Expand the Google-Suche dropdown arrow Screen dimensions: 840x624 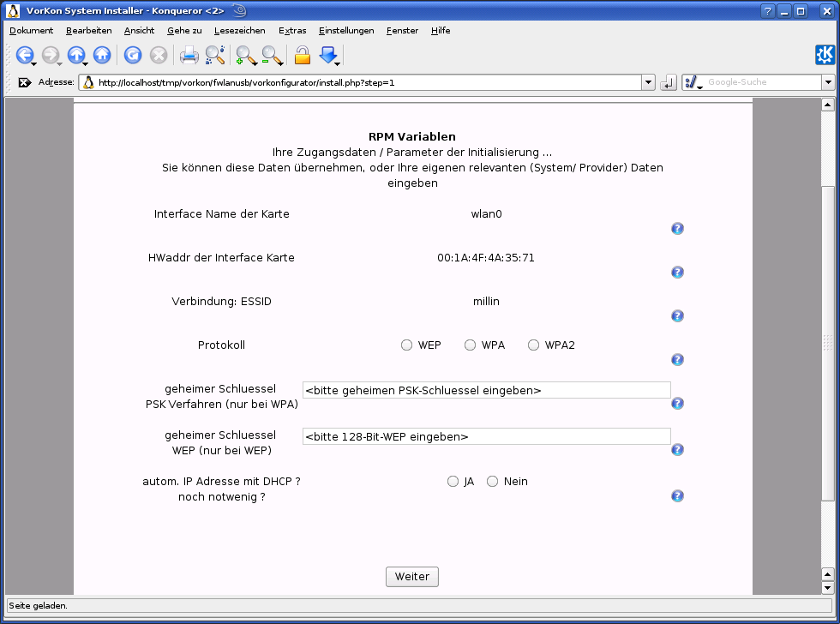[x=828, y=82]
